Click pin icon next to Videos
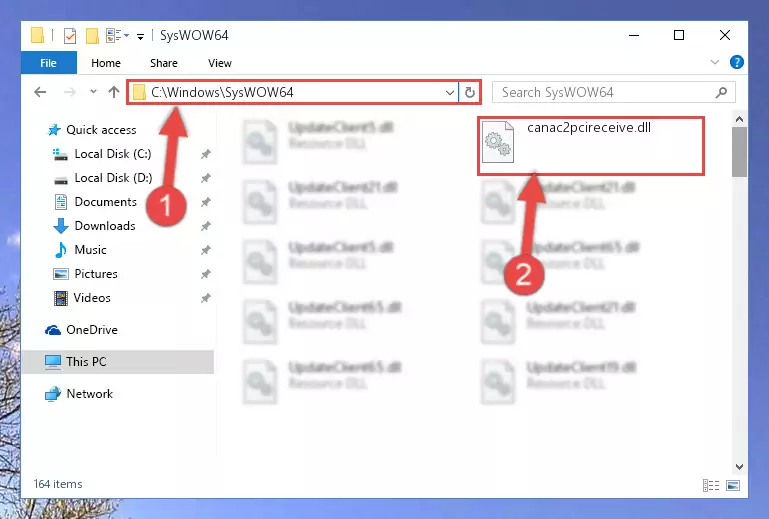This screenshot has width=769, height=519. [205, 298]
